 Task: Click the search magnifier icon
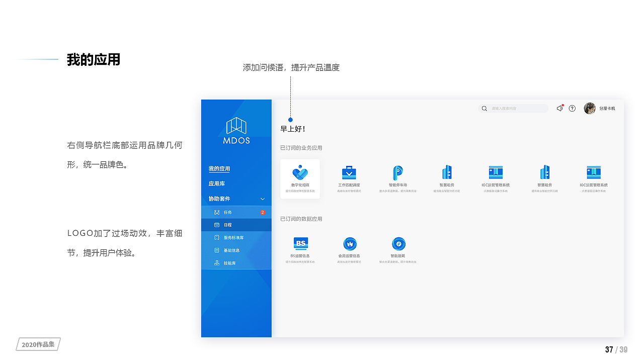coord(485,108)
